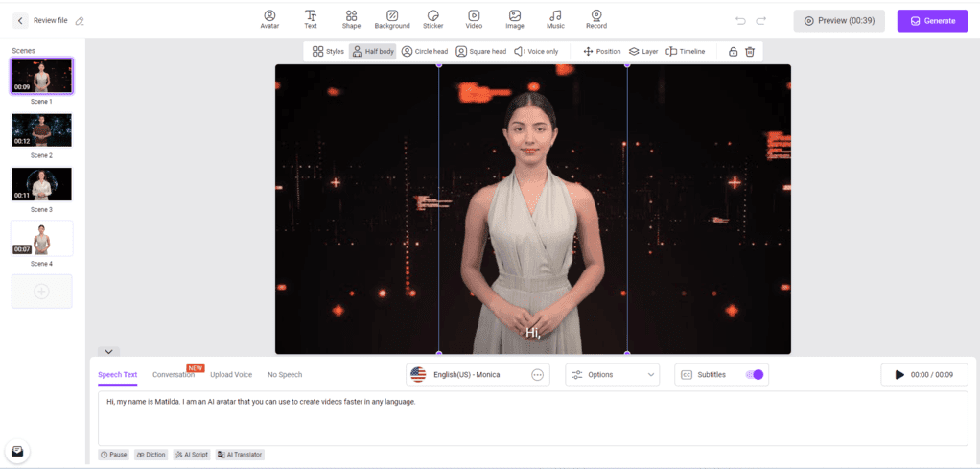The width and height of the screenshot is (980, 469).
Task: Expand the Options dropdown
Action: (613, 375)
